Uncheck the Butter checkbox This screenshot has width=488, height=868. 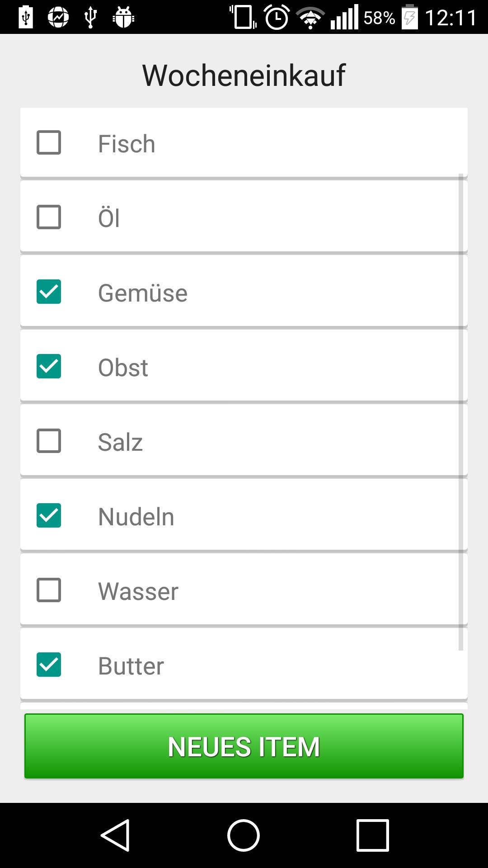coord(49,665)
